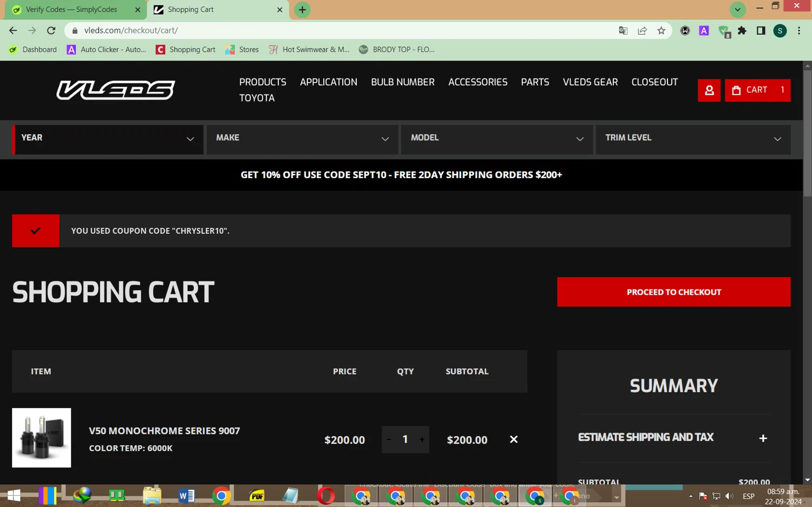Image resolution: width=812 pixels, height=507 pixels.
Task: Click the quantity input field
Action: click(x=405, y=439)
